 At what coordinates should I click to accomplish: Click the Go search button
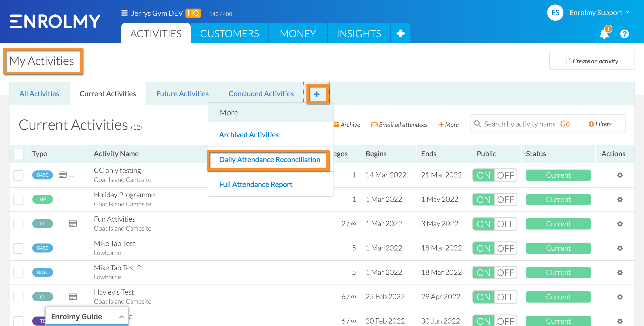565,124
